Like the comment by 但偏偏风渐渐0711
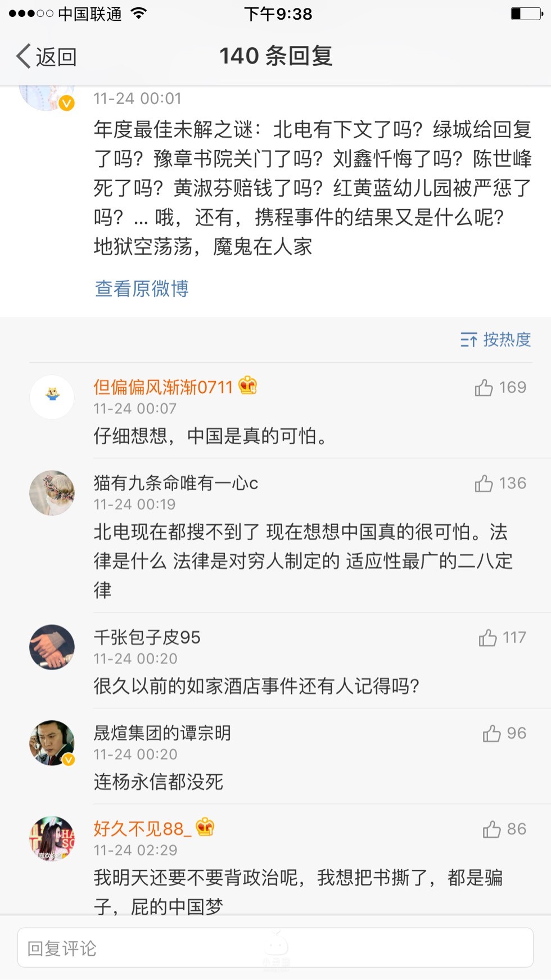The height and width of the screenshot is (980, 551). point(484,387)
